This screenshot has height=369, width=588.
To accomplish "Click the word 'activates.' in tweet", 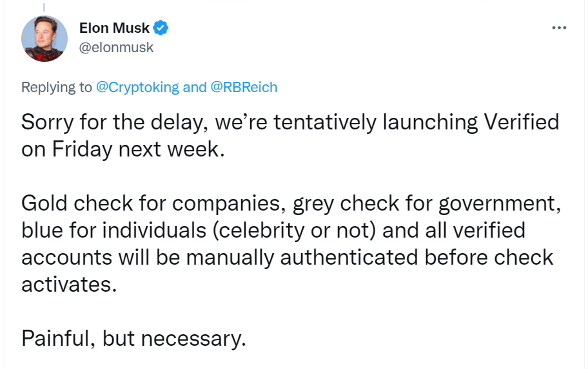I will (x=70, y=285).
